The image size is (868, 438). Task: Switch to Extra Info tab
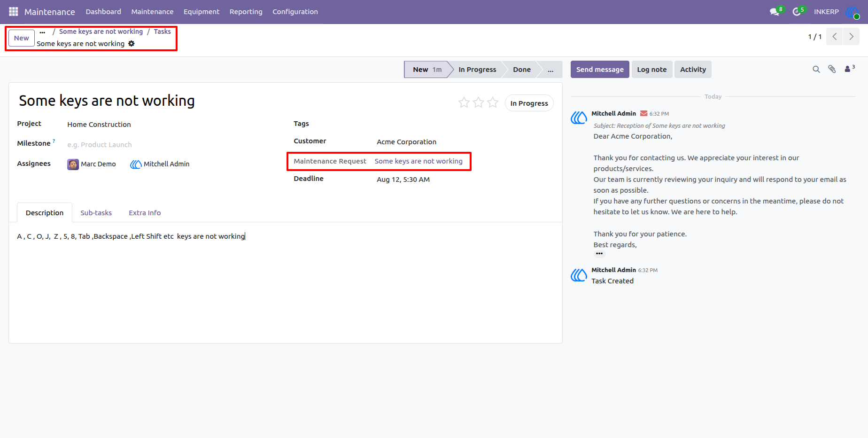click(145, 213)
